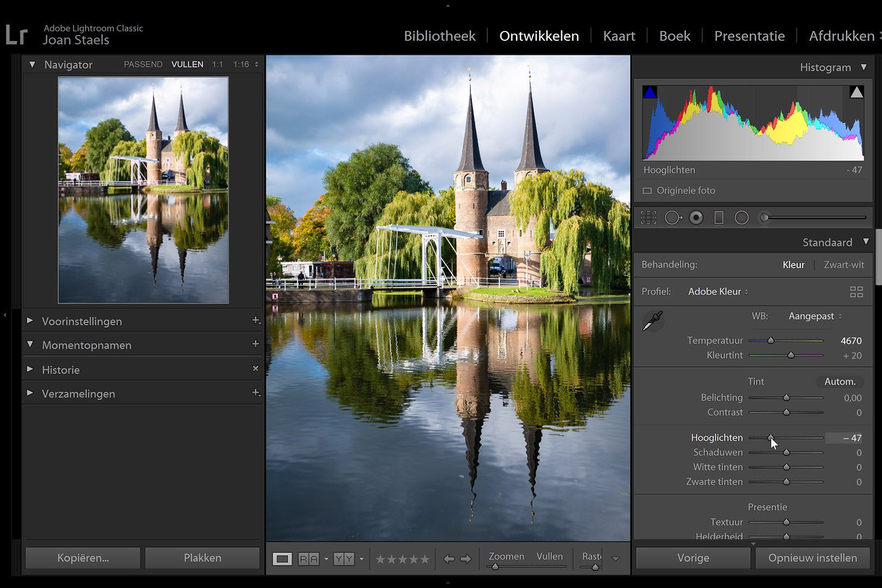Collapse the Standaard panel
The width and height of the screenshot is (882, 588).
tap(866, 241)
